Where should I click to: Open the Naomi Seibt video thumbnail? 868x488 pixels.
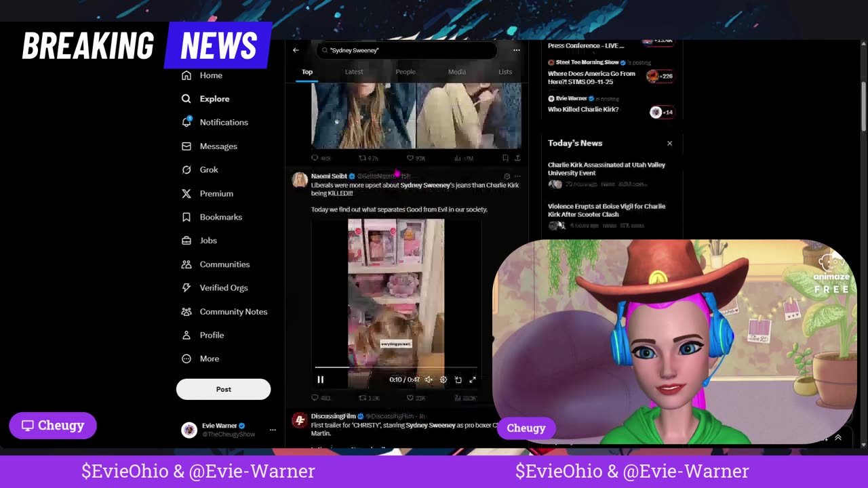tap(396, 304)
